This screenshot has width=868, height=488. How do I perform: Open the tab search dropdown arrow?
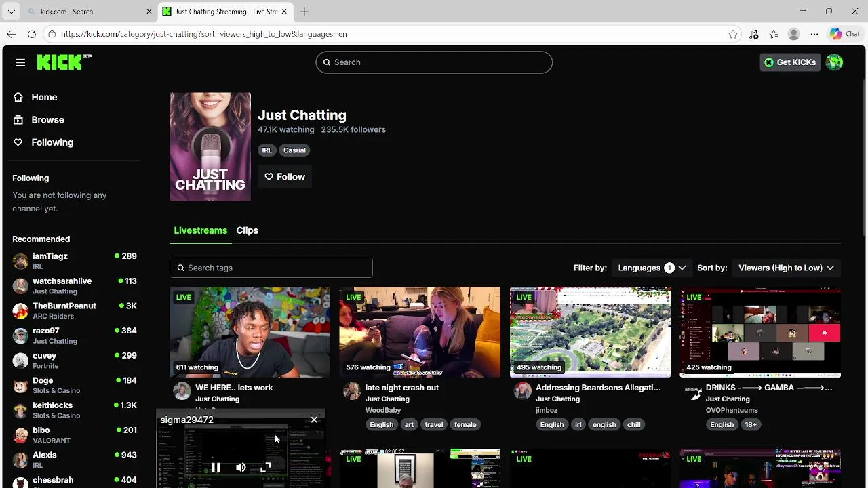pos(11,12)
